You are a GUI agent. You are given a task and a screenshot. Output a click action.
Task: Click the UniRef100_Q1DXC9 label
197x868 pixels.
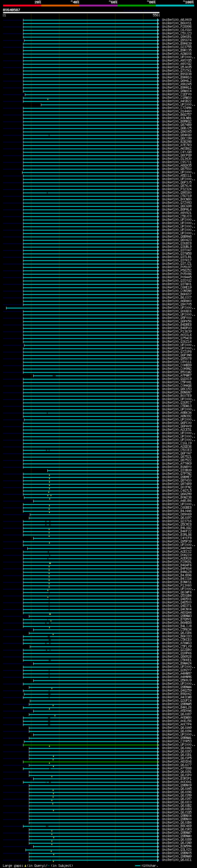[177, 379]
